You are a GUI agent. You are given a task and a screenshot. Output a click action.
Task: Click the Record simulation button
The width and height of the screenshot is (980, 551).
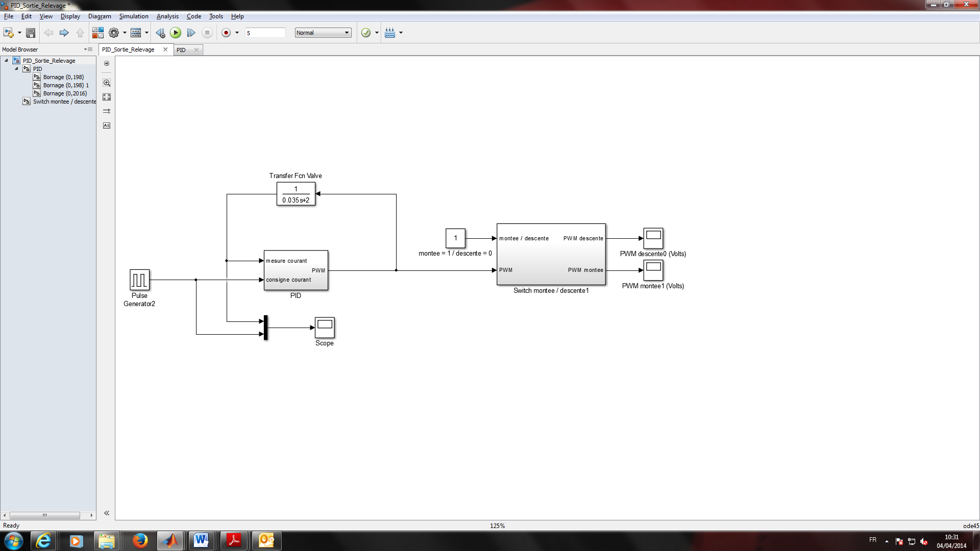226,33
